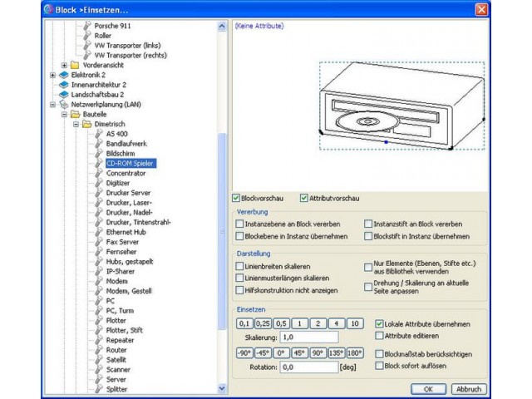Click the block icon beside Ethernet Hub
This screenshot has width=532, height=399.
coord(99,232)
